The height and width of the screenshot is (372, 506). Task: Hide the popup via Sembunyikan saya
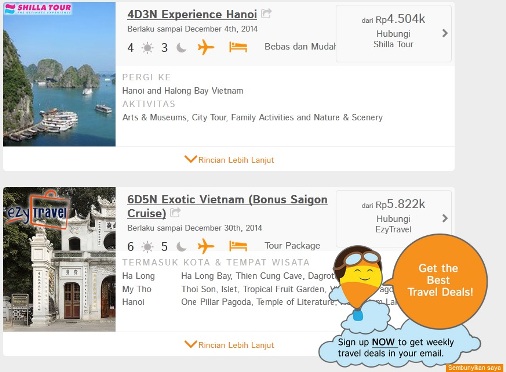[x=474, y=368]
